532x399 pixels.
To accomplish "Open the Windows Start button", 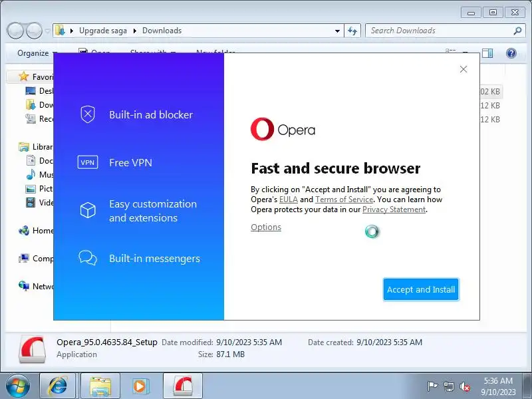I will (x=18, y=386).
